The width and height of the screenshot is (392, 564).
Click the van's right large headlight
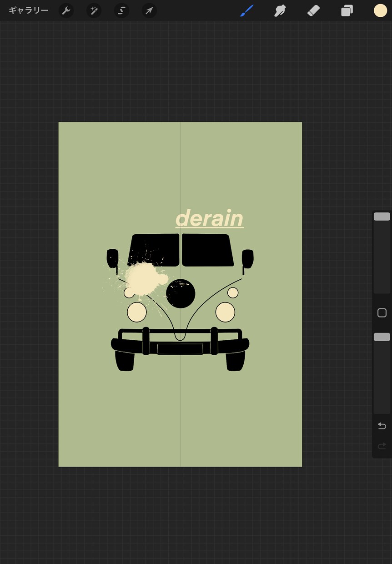[225, 312]
